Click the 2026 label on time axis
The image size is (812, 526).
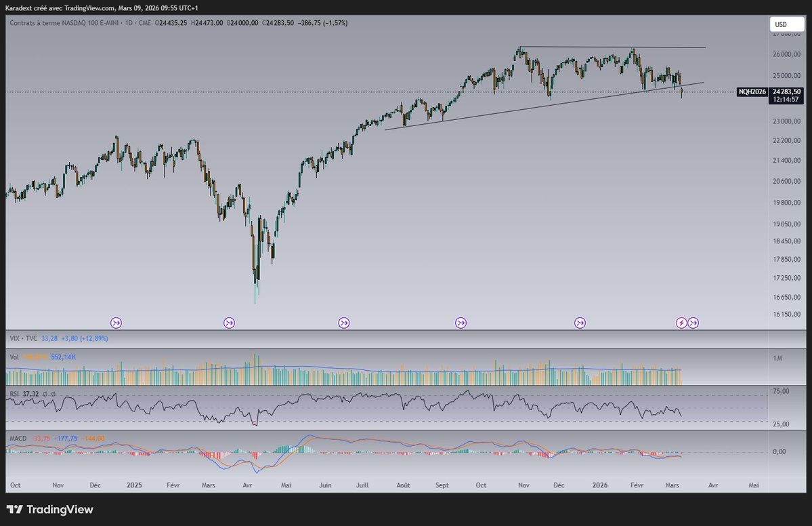pos(599,485)
